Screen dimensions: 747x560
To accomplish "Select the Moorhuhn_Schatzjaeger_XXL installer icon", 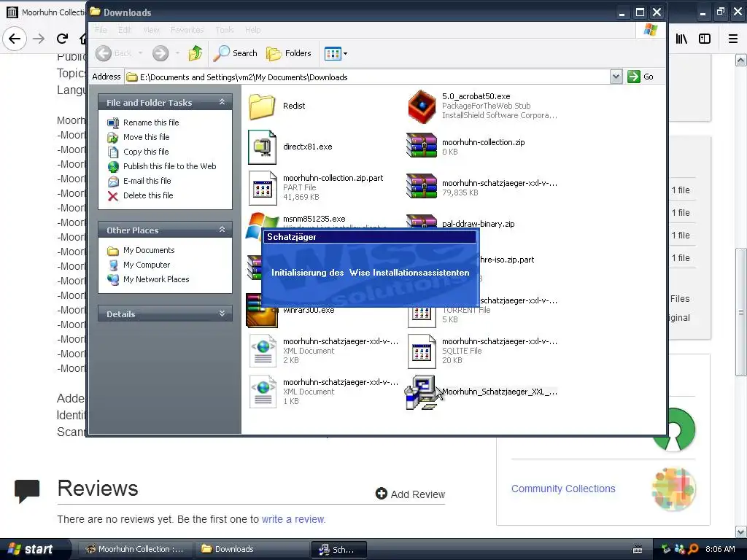I will [x=422, y=392].
